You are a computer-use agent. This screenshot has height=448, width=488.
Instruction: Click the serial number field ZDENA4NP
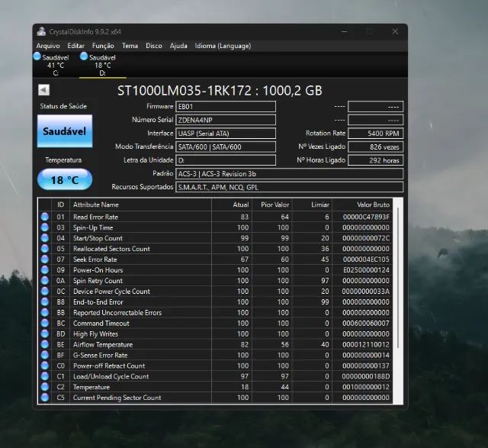click(226, 120)
